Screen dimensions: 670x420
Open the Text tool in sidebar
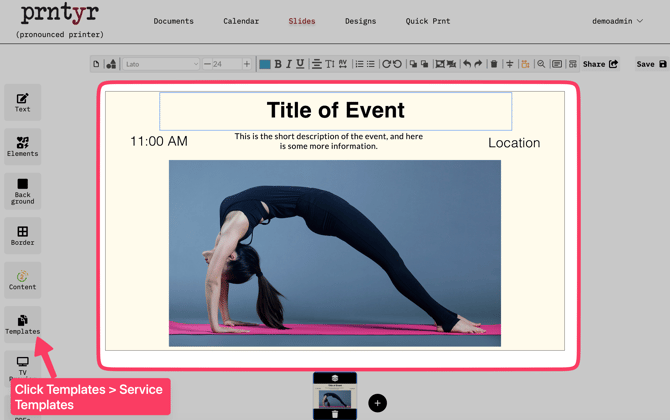[22, 102]
